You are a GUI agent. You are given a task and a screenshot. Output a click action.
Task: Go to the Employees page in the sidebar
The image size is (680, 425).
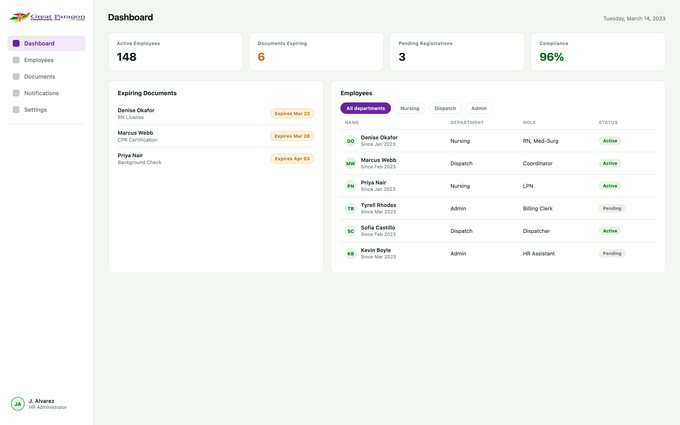point(47,60)
